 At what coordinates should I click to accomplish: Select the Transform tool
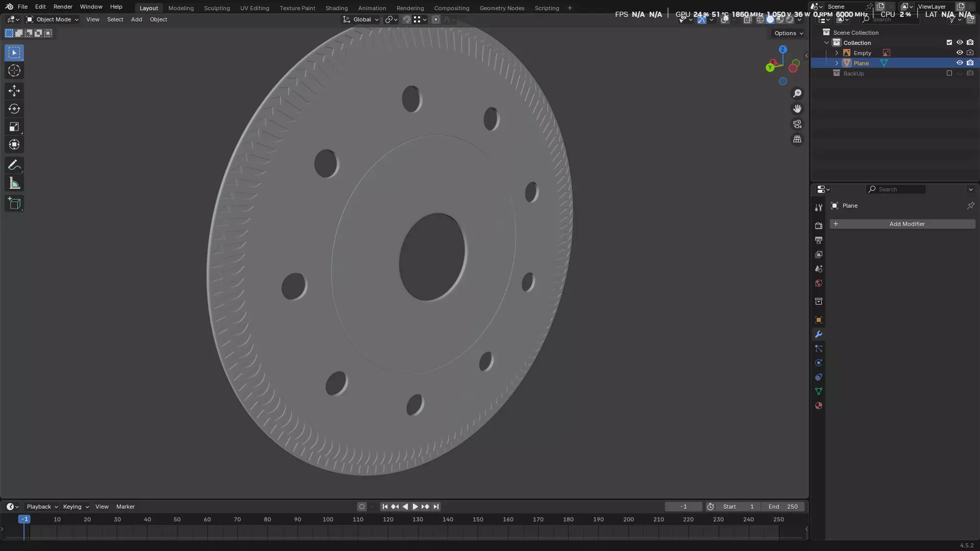coord(14,144)
